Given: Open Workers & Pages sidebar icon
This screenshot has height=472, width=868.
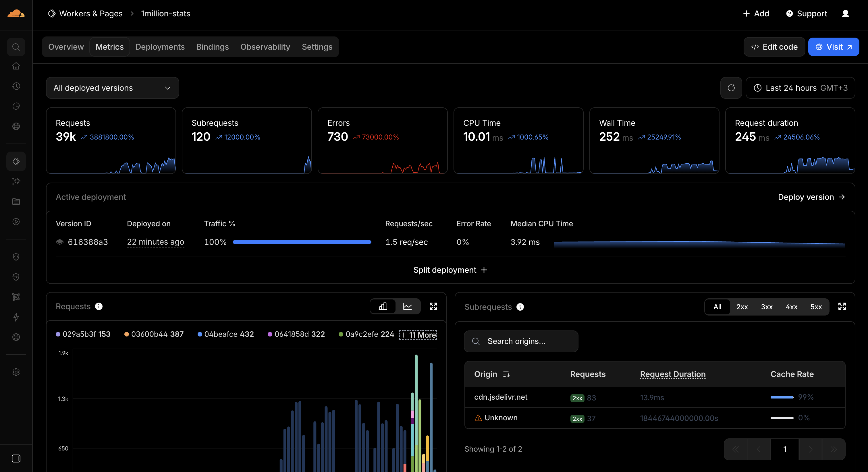Looking at the screenshot, I should coord(16,161).
